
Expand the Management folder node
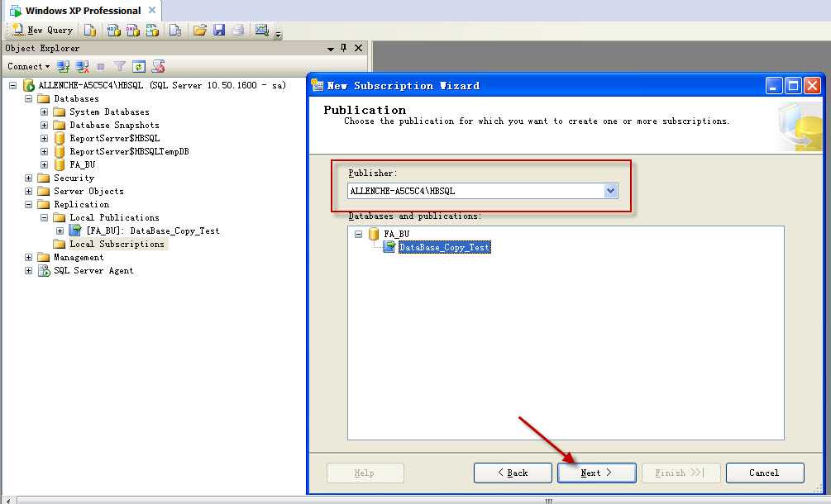29,257
